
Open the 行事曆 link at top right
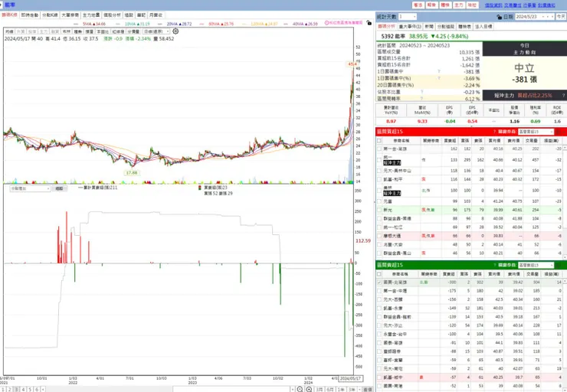[529, 5]
